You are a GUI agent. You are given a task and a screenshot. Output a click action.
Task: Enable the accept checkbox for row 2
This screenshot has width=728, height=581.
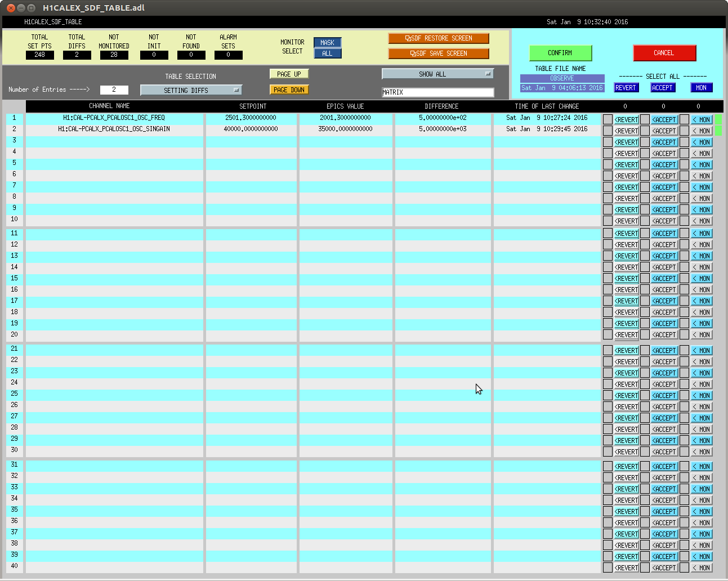coord(645,131)
